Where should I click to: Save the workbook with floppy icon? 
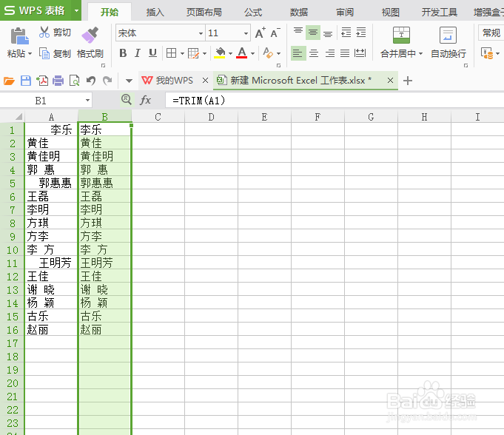[x=26, y=81]
